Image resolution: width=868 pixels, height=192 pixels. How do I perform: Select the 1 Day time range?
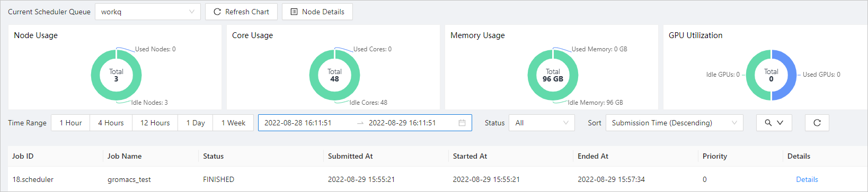[x=196, y=123]
